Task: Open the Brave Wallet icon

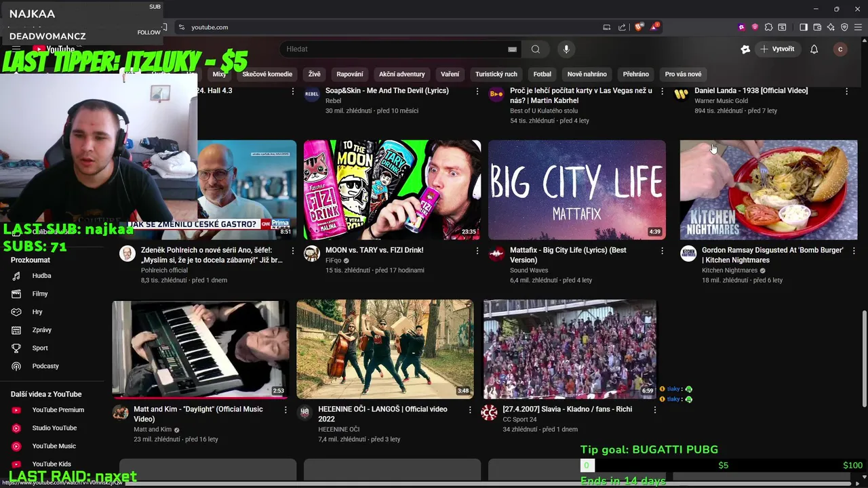Action: click(817, 27)
